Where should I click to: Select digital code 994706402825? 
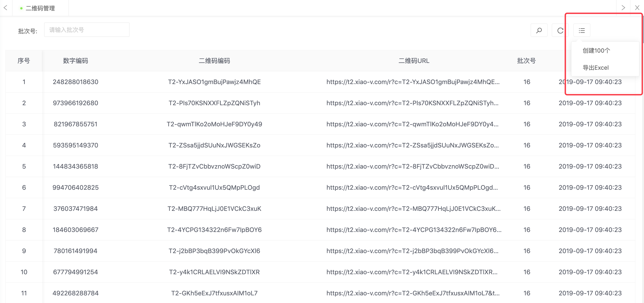76,188
